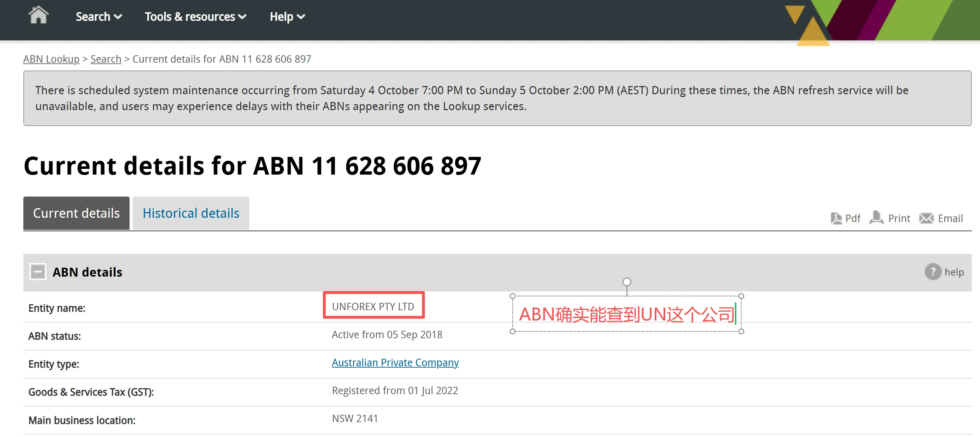Image resolution: width=980 pixels, height=437 pixels.
Task: Click the Goods & Services Tax (GST) label
Action: [x=91, y=392]
